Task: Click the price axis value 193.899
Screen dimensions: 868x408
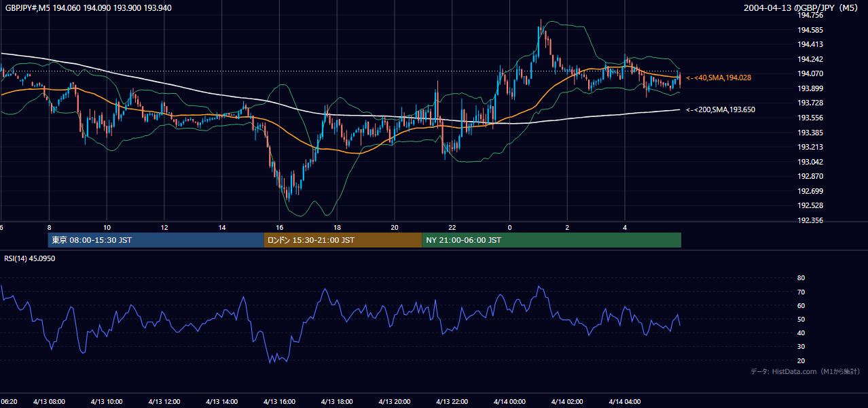Action: 810,88
